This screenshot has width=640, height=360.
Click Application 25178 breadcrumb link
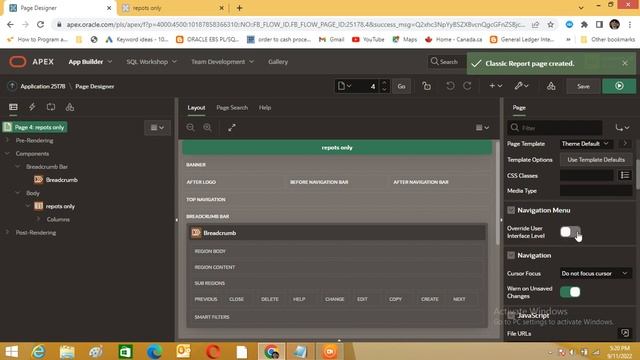[x=43, y=86]
